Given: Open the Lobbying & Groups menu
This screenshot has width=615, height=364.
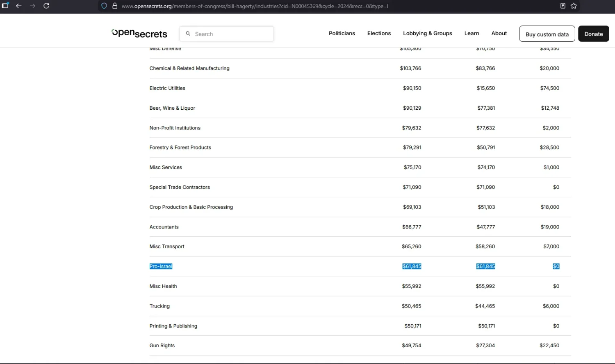Looking at the screenshot, I should coord(428,34).
